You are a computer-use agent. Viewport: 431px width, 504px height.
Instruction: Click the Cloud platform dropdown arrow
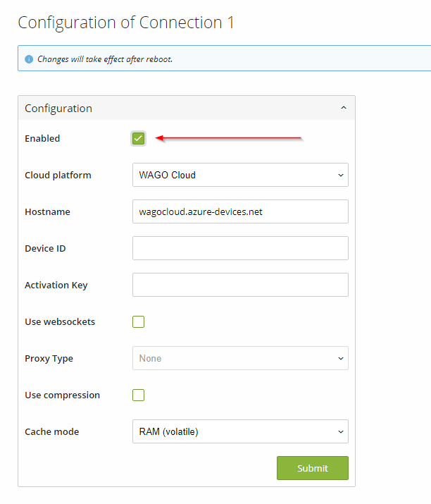341,176
